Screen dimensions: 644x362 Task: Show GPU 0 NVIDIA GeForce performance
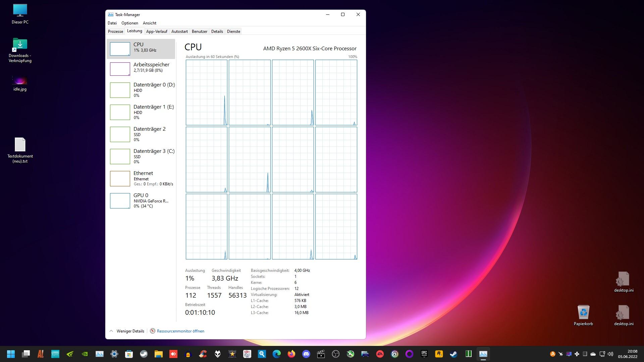[x=141, y=200]
